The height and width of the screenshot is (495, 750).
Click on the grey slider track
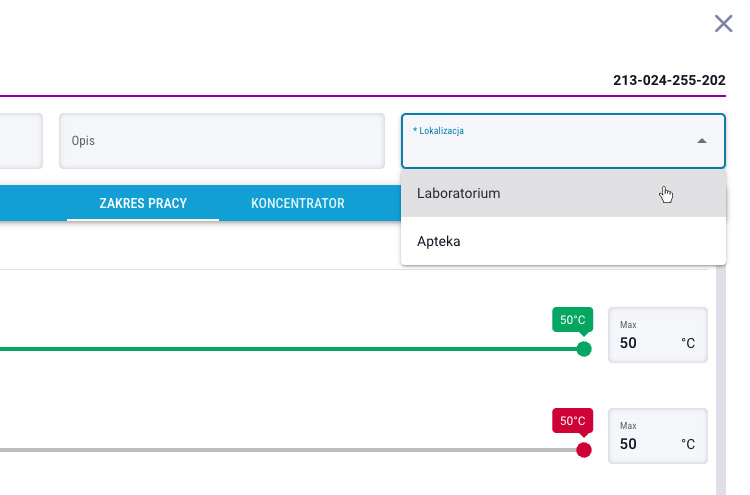point(287,450)
